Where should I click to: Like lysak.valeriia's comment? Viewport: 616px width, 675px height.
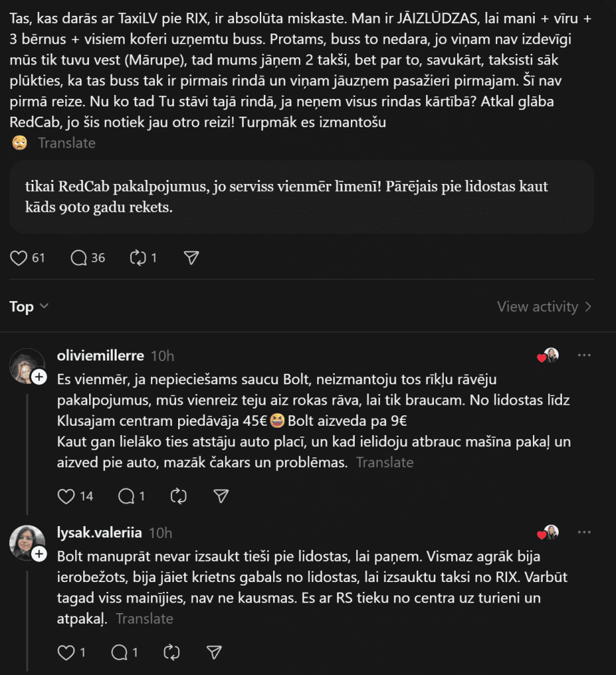66,653
